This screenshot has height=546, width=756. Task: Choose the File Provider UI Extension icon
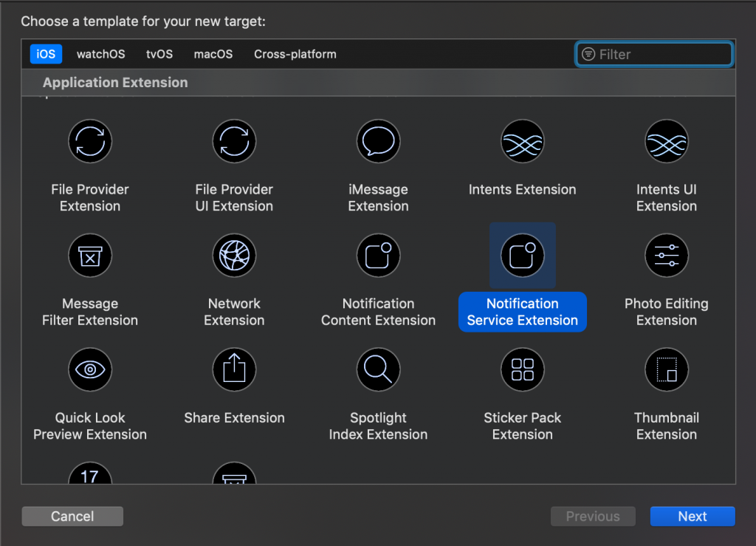pyautogui.click(x=234, y=141)
